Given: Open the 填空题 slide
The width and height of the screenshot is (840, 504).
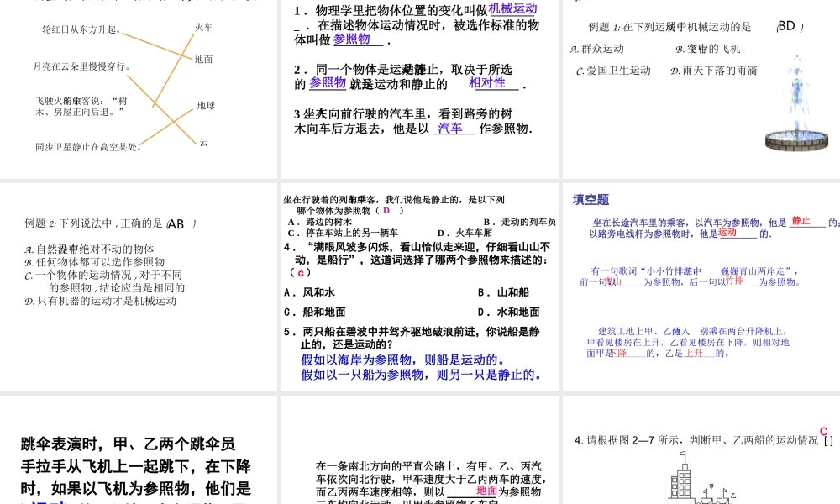Looking at the screenshot, I should [x=701, y=287].
